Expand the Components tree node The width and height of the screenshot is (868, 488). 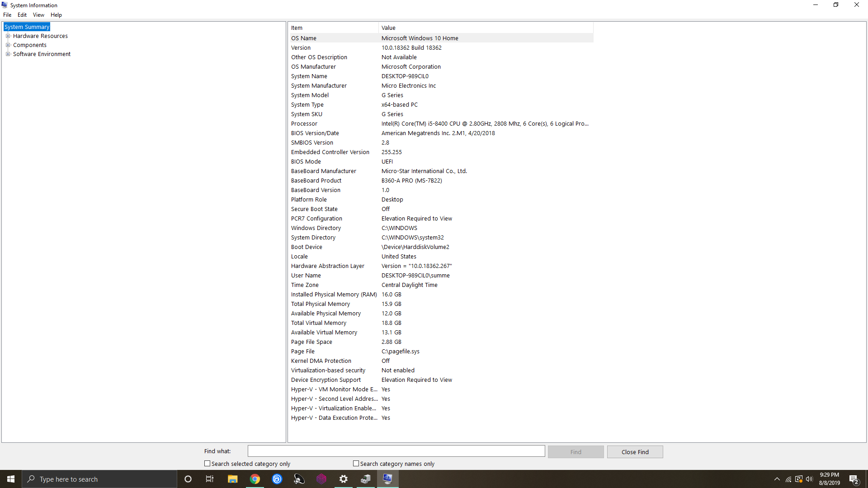[x=8, y=45]
